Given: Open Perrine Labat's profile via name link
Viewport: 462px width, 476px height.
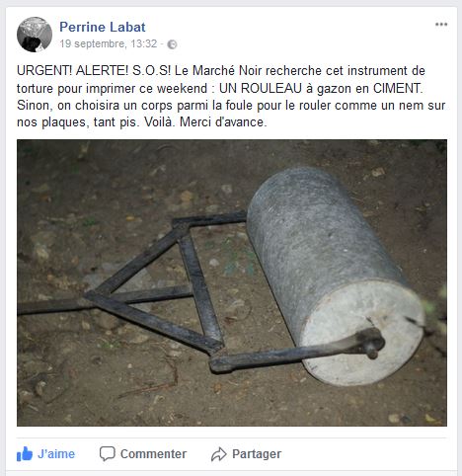Looking at the screenshot, I should click(x=103, y=27).
